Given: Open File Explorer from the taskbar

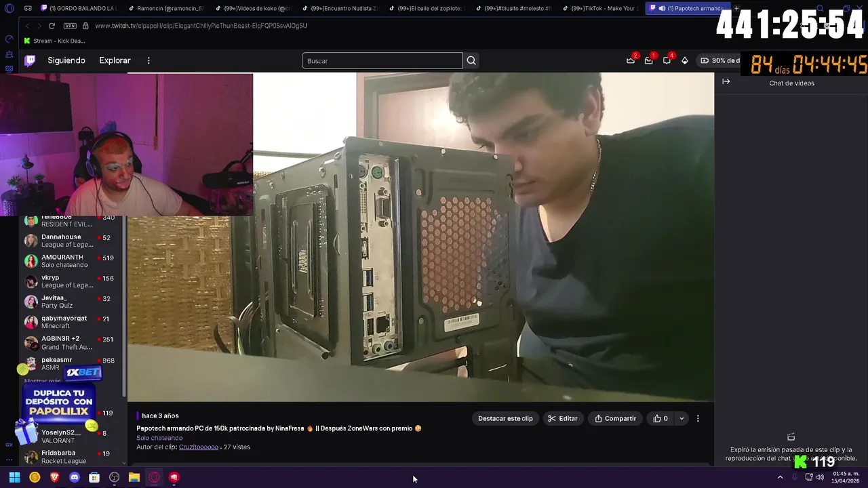Looking at the screenshot, I should (x=134, y=477).
